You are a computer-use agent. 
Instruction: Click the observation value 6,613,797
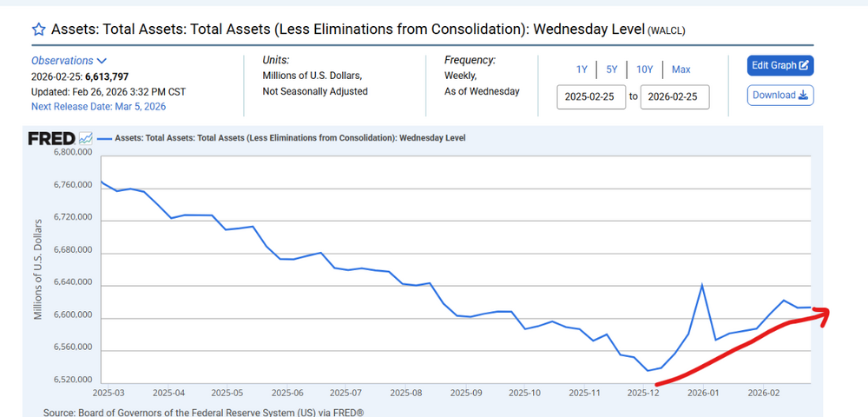click(107, 76)
